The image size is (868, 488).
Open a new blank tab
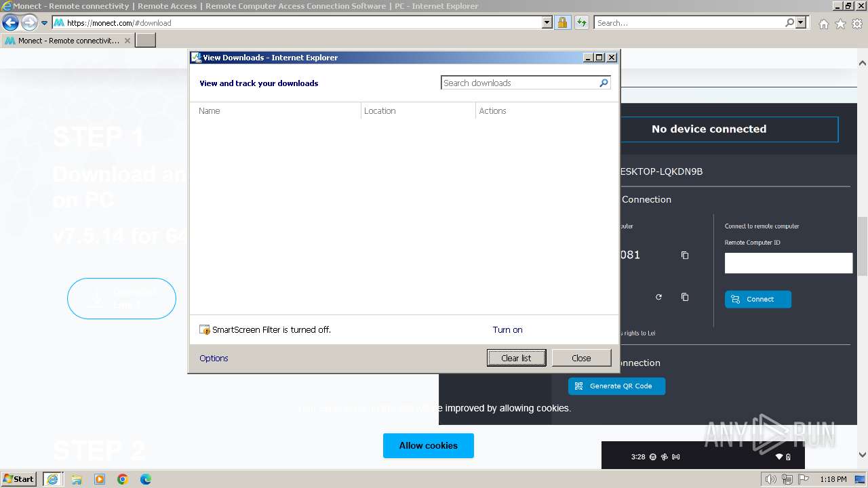point(146,41)
